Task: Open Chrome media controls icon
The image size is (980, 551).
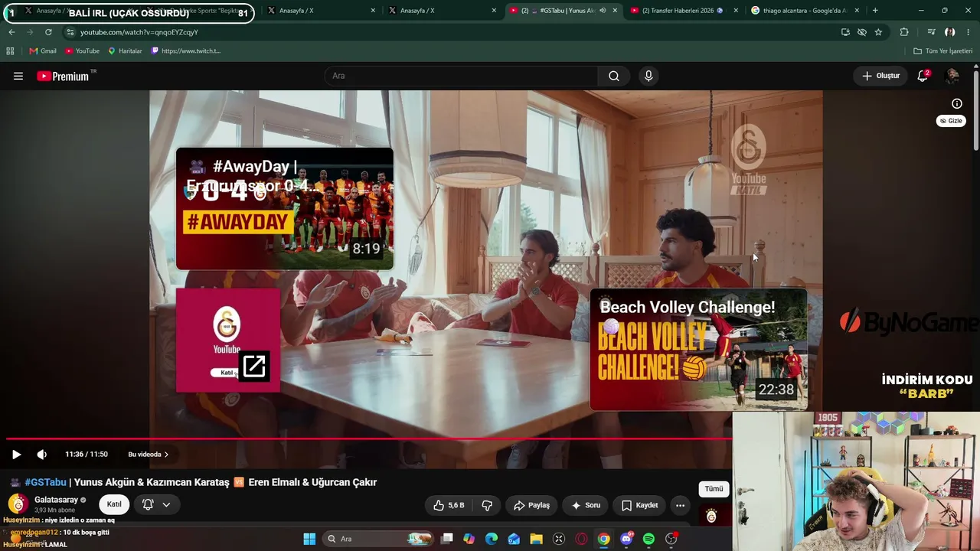Action: 931,32
